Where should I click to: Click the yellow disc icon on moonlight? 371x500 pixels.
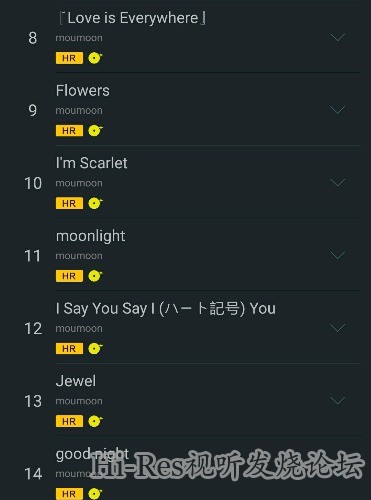(95, 276)
